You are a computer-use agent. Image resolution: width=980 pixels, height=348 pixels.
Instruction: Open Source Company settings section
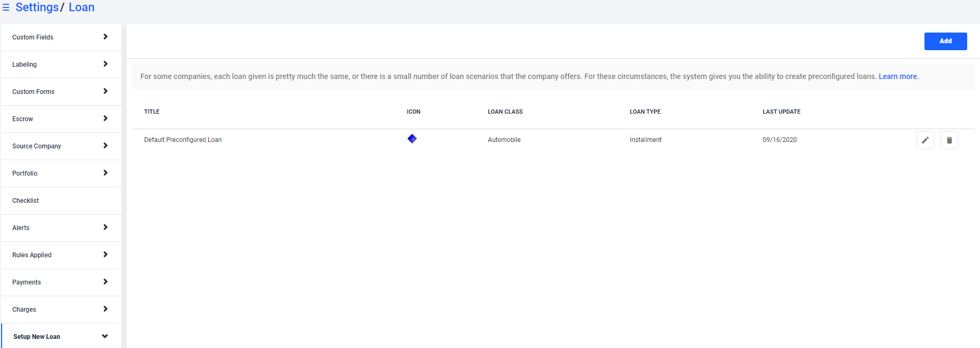point(61,146)
